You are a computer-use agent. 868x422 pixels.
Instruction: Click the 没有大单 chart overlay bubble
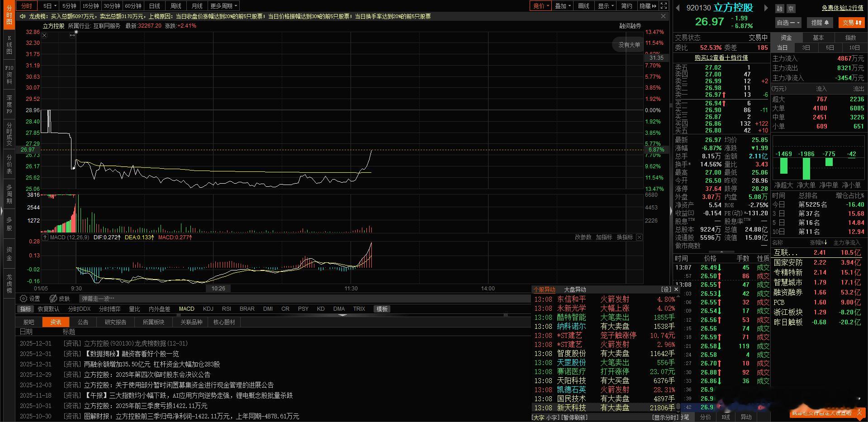click(x=629, y=45)
